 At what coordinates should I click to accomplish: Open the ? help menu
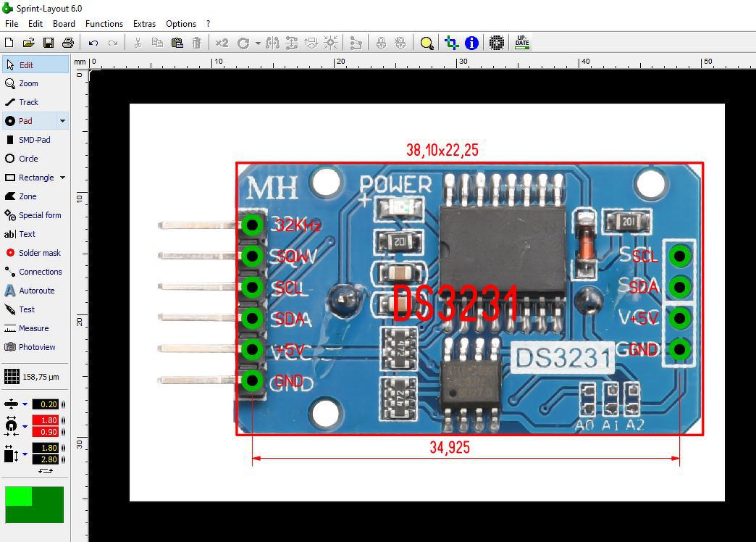209,24
